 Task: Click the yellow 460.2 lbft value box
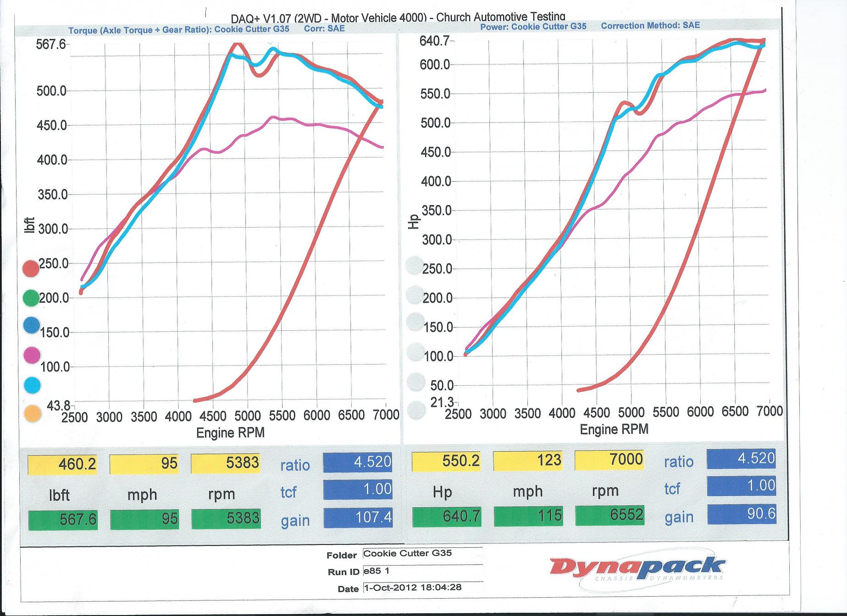pyautogui.click(x=63, y=464)
